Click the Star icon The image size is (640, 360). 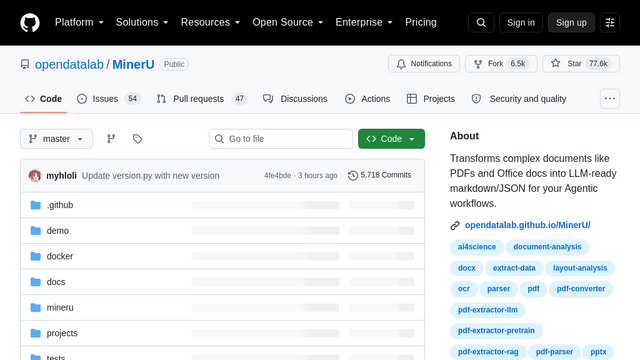[x=555, y=63]
